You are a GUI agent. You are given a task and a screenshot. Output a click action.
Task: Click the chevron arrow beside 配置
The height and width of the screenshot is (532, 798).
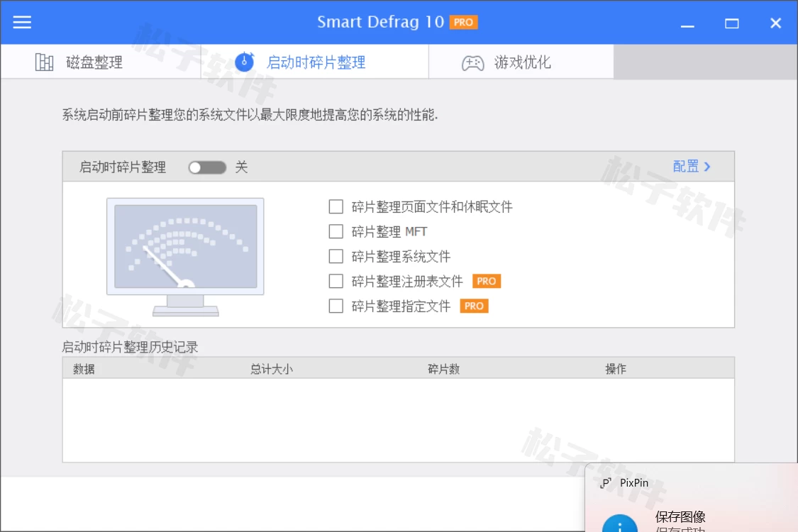point(707,167)
